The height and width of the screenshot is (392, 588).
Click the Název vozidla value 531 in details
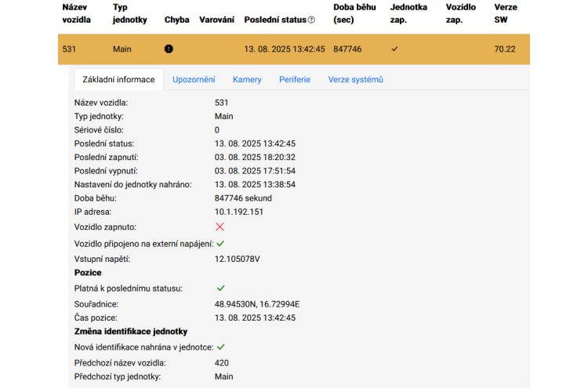221,103
